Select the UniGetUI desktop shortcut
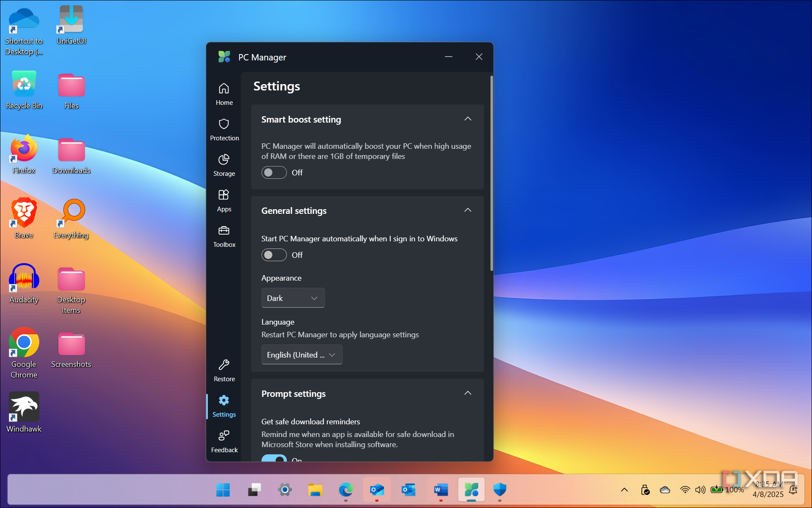The width and height of the screenshot is (812, 508). 71,25
